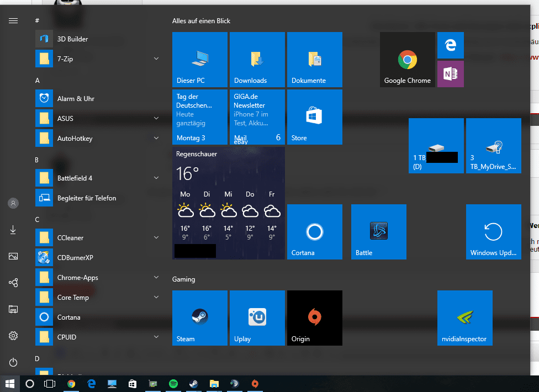Click the Power button in left rail
The width and height of the screenshot is (539, 392).
tap(13, 362)
